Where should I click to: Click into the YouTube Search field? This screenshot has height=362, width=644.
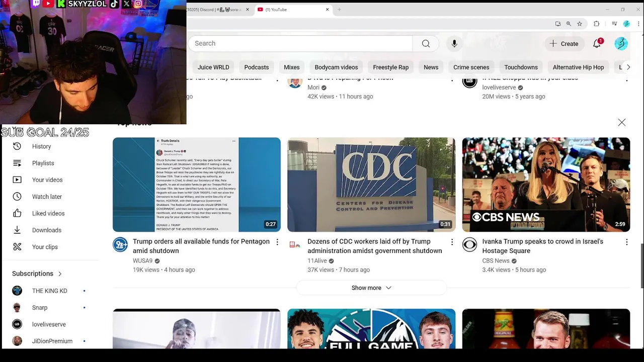pyautogui.click(x=300, y=44)
